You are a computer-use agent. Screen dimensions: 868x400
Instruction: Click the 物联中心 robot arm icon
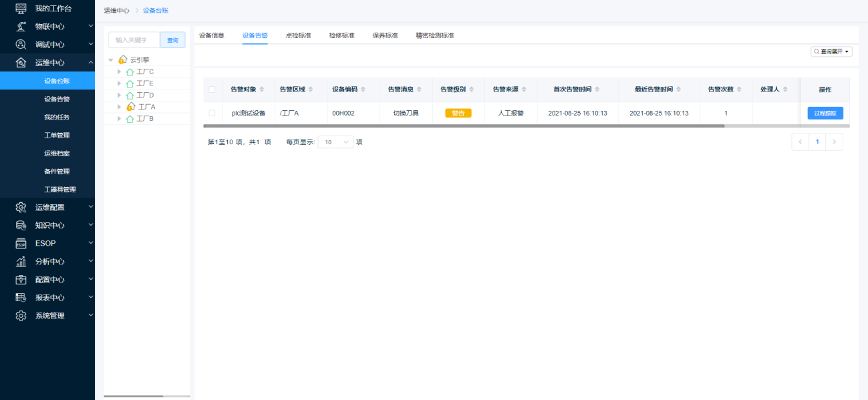21,27
